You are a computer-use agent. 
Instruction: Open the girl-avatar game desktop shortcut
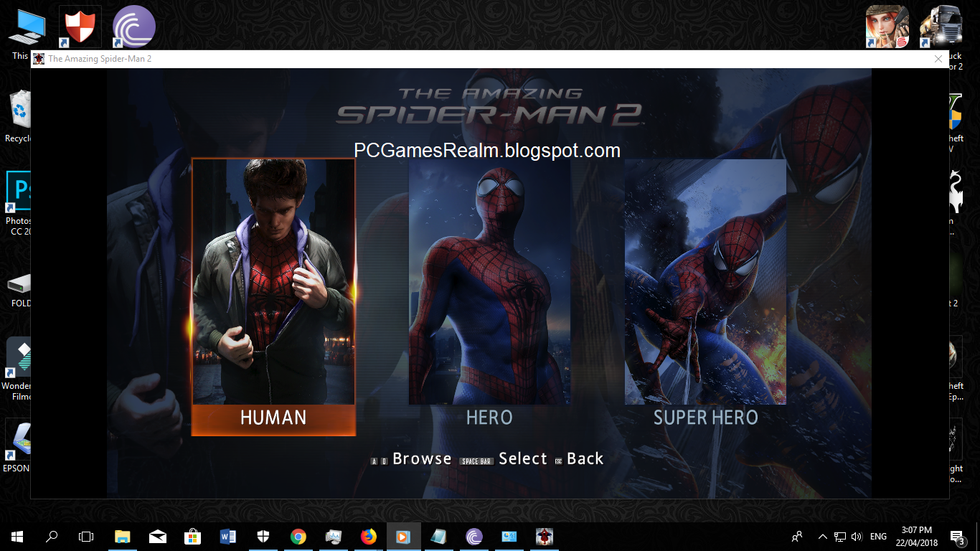pos(887,27)
